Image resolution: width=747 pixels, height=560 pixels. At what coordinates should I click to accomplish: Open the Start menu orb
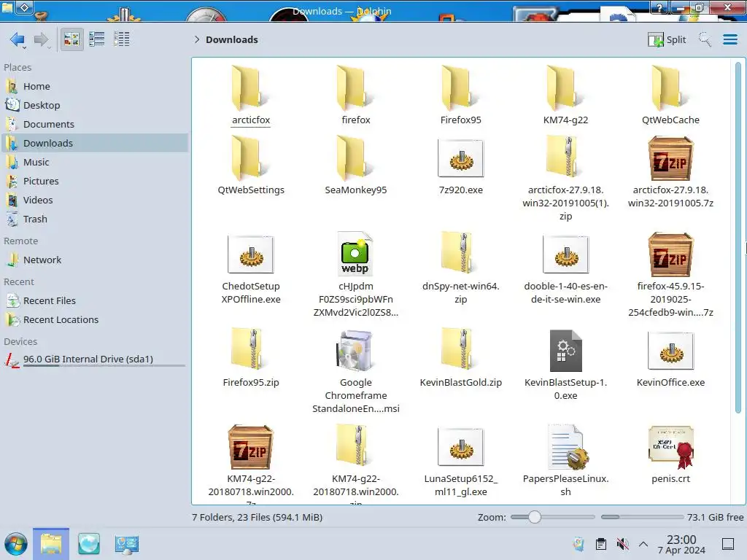16,544
